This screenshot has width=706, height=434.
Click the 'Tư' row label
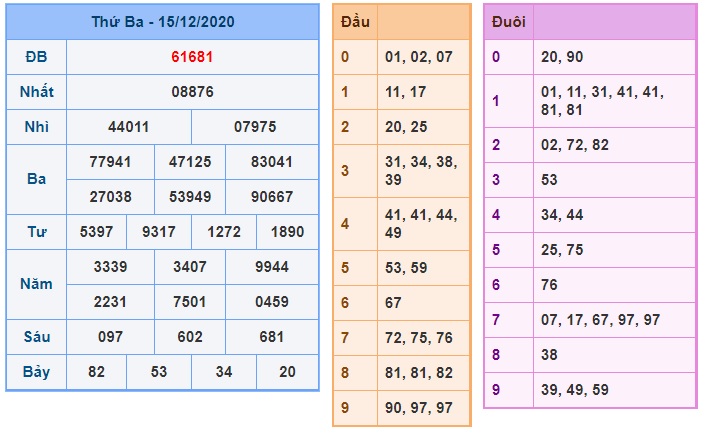coord(36,232)
